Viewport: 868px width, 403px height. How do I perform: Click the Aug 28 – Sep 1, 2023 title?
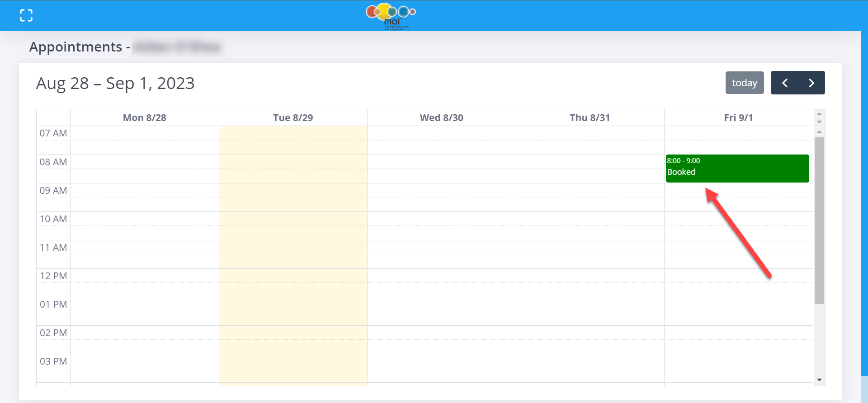tap(115, 84)
